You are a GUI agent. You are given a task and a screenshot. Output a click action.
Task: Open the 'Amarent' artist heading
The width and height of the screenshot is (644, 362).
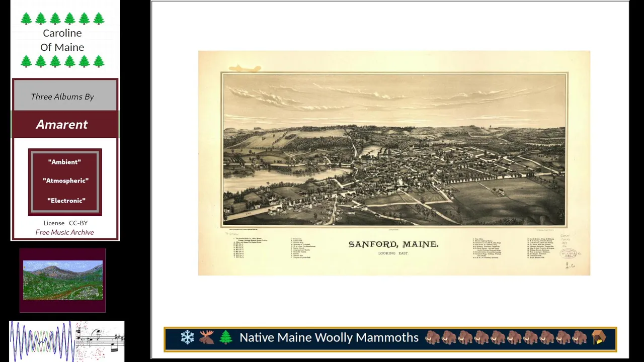click(62, 125)
